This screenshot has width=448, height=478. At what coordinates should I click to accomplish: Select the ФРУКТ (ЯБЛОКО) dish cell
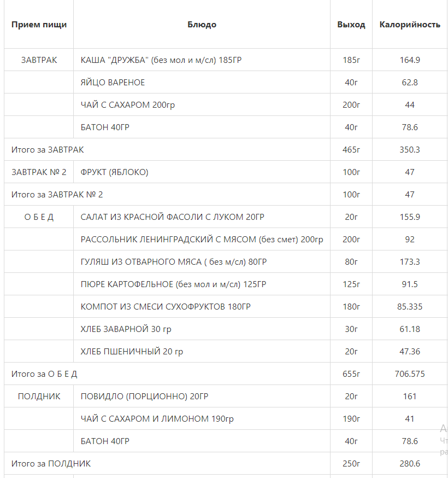(114, 172)
